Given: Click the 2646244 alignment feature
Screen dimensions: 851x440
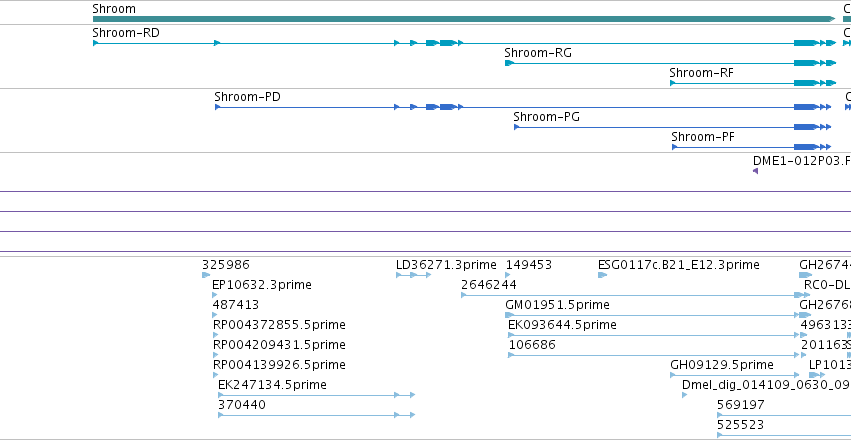Looking at the screenshot, I should (x=632, y=295).
